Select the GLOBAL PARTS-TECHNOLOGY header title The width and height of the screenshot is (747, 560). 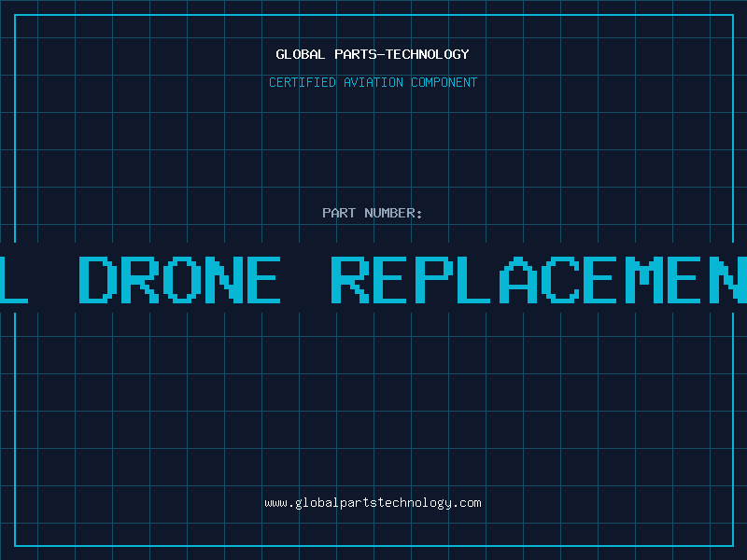373,54
